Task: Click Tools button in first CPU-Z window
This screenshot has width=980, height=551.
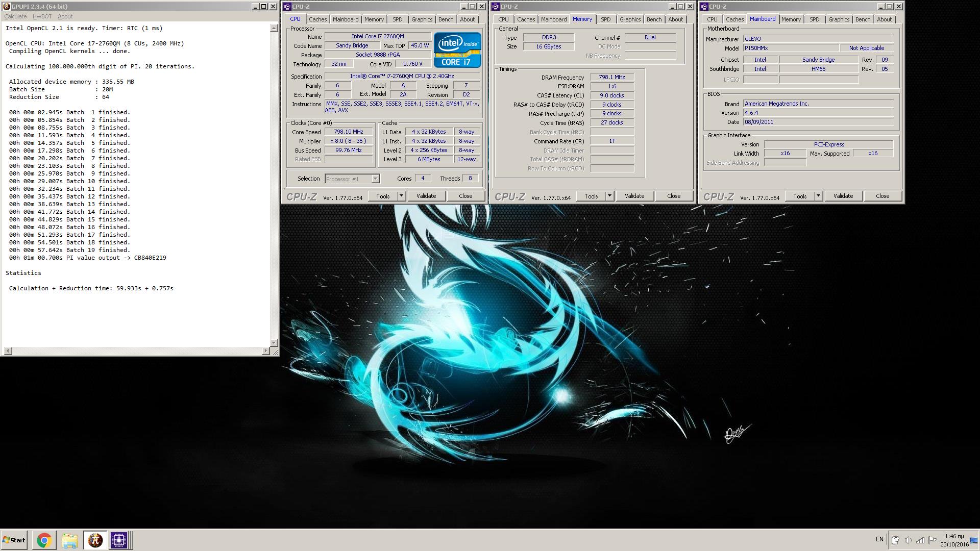Action: [383, 196]
